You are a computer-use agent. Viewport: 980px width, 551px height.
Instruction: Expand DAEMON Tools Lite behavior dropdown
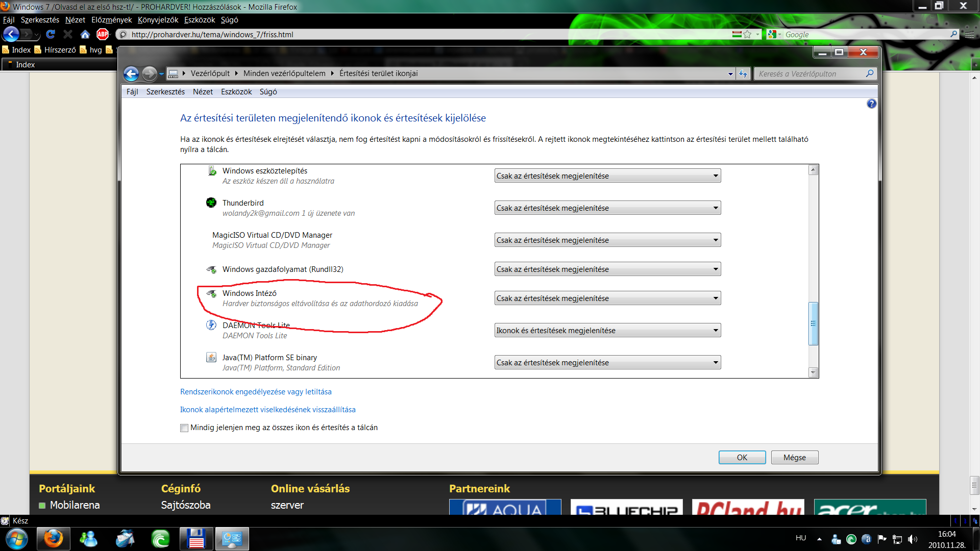pyautogui.click(x=607, y=331)
